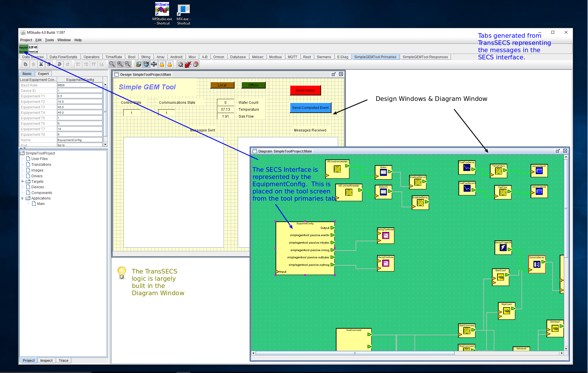Open the Tools menu
Screen dimensions: 588x373
(x=49, y=40)
